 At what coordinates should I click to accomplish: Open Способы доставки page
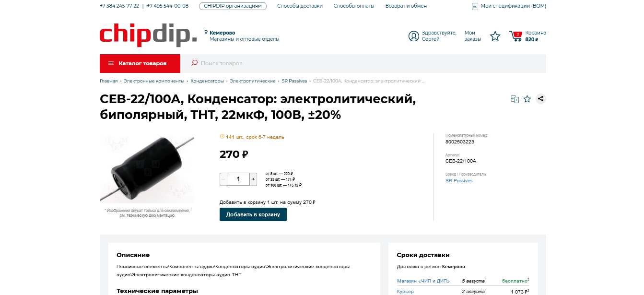pyautogui.click(x=300, y=6)
